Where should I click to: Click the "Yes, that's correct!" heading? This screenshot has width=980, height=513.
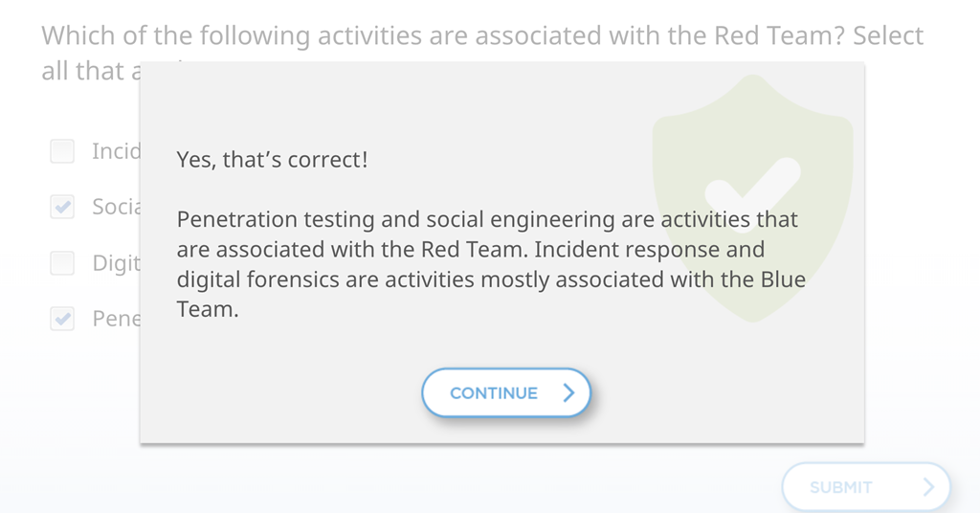pos(272,160)
